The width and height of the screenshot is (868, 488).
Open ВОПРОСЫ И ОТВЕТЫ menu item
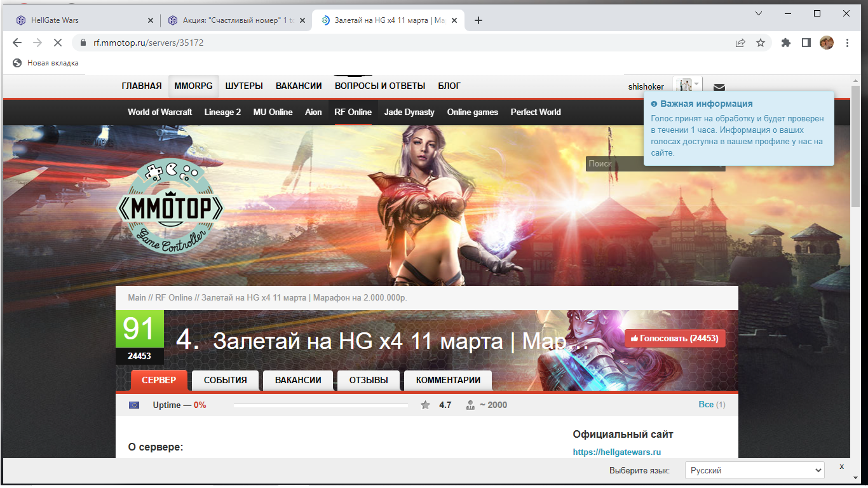(380, 86)
